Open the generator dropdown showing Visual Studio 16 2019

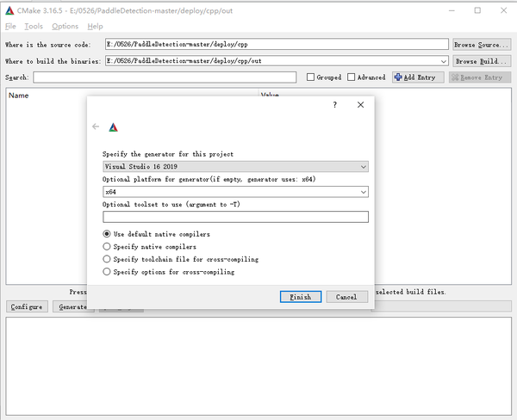tap(235, 167)
